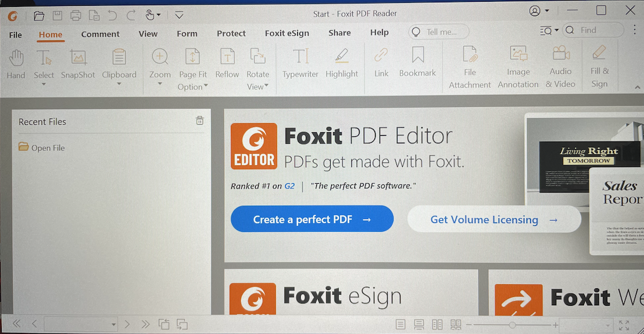Click the zoom in plus button

555,325
